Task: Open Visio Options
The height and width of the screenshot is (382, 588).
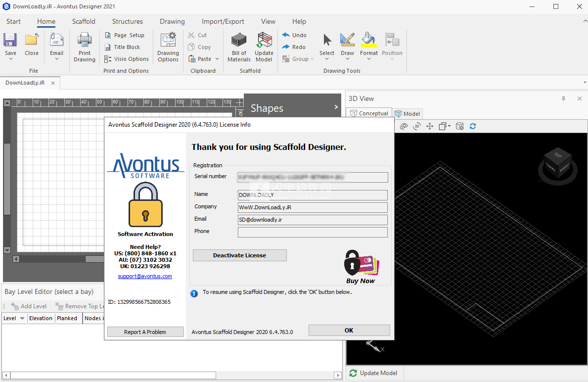Action: click(x=127, y=59)
